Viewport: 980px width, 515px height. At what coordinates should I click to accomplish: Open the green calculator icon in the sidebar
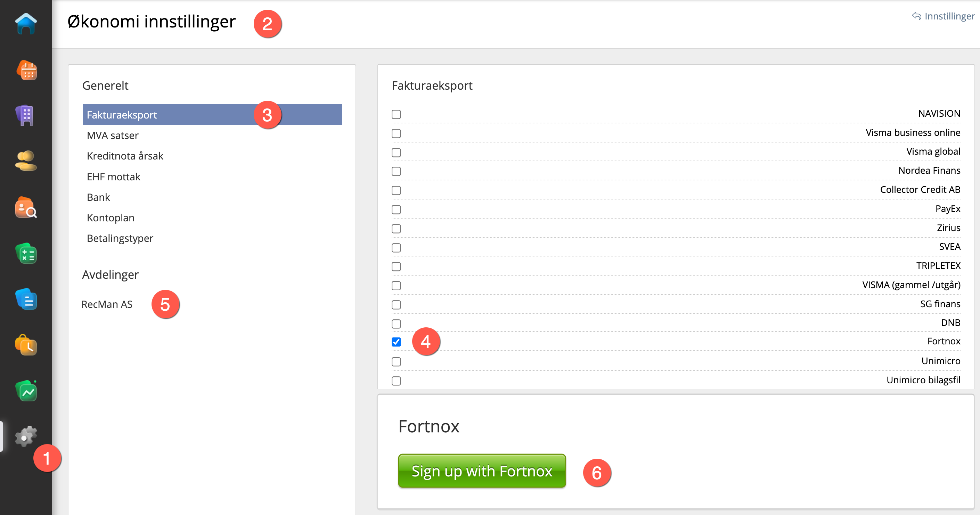(26, 253)
